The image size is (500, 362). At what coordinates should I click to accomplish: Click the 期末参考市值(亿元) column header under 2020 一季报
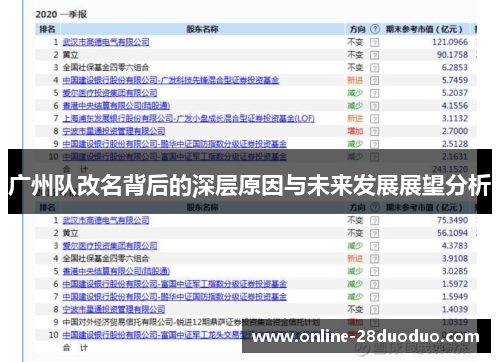point(424,29)
